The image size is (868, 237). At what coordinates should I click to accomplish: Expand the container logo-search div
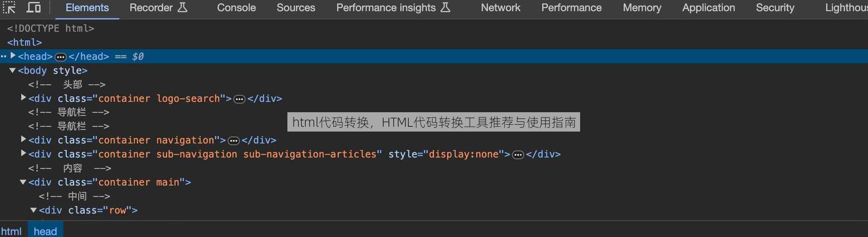point(23,98)
